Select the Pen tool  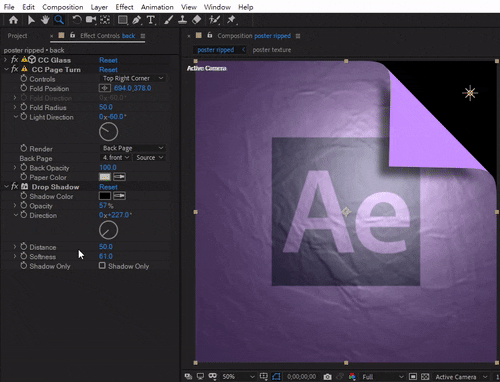[136, 20]
